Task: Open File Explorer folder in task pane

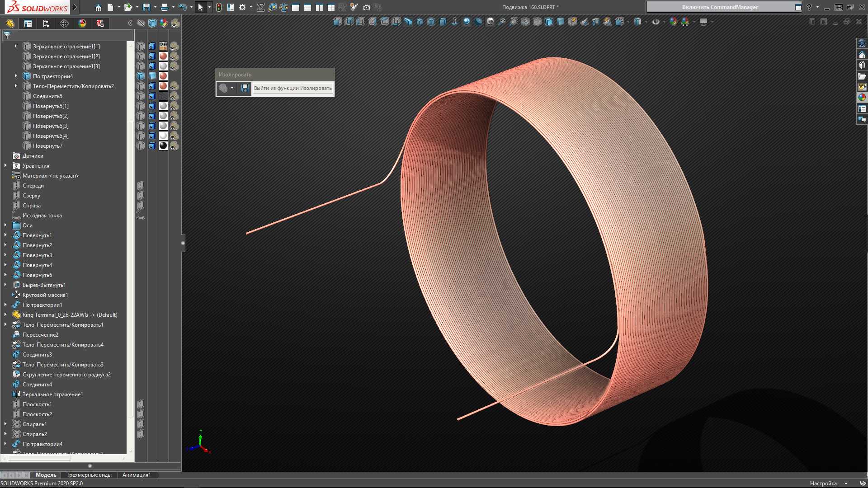Action: pos(862,76)
